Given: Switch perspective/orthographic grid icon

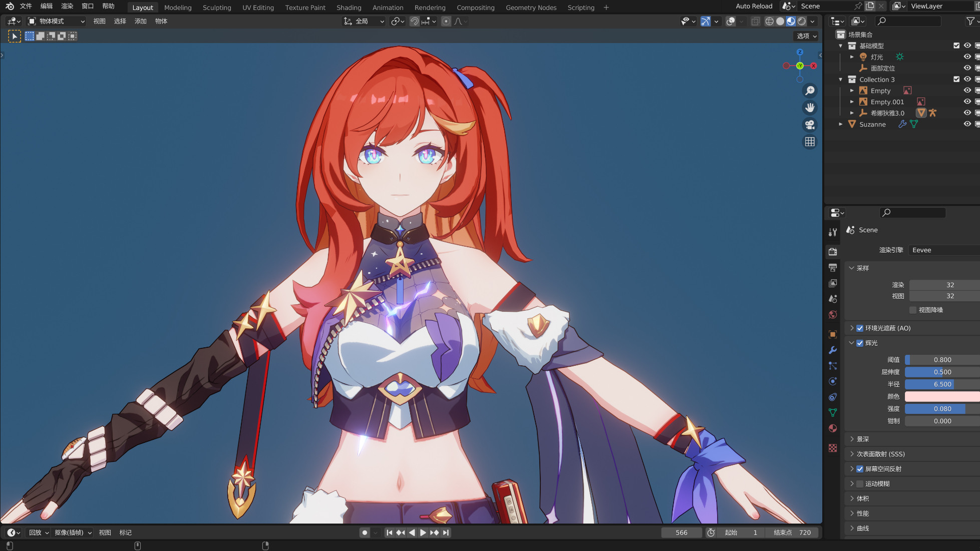Looking at the screenshot, I should tap(810, 142).
